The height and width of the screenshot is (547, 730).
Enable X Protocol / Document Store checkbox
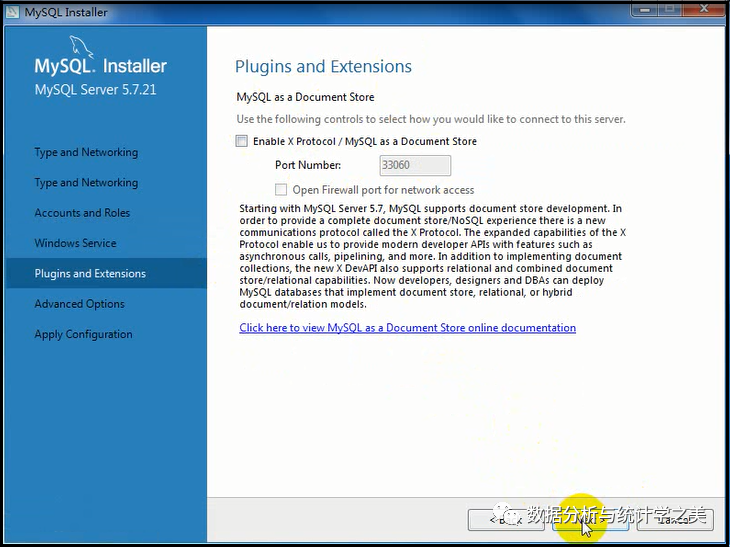[242, 141]
